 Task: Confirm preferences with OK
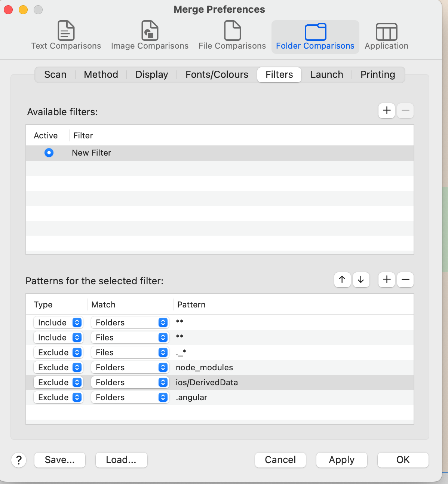point(403,460)
